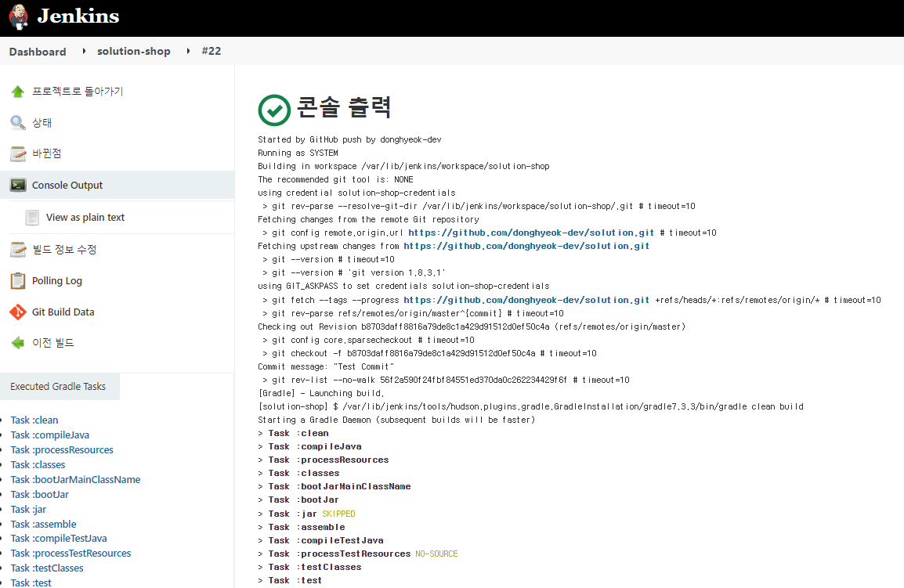Click 'Starting a Gradle Daemon' console line
The image size is (904, 588).
(396, 420)
